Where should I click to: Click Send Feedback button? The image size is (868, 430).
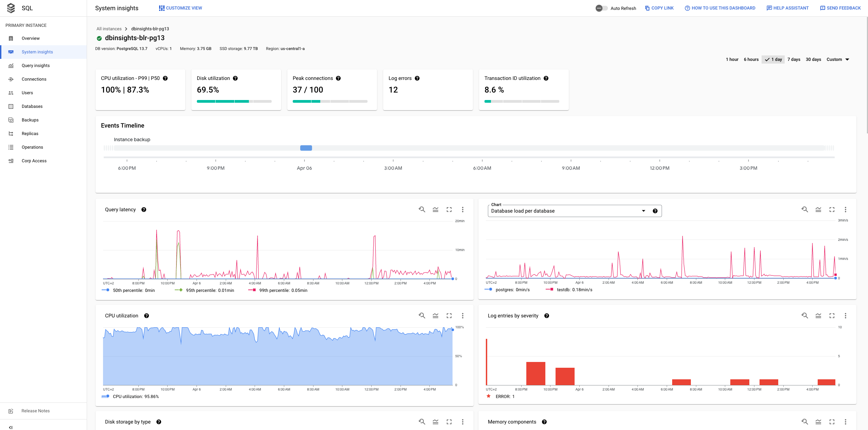click(839, 8)
